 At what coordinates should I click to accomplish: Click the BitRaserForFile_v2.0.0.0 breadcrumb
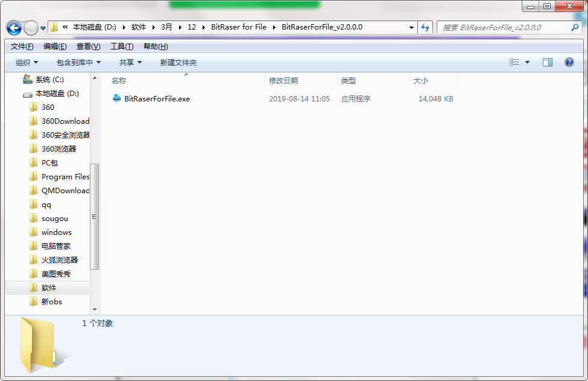pos(322,27)
